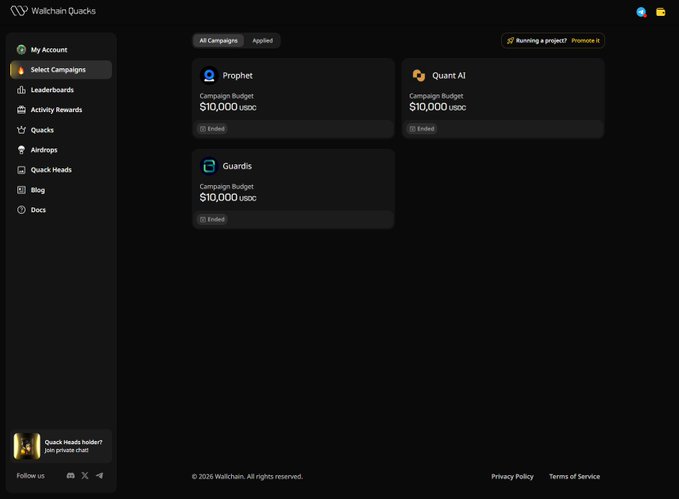Click the Activity Rewards gift icon

tap(21, 110)
